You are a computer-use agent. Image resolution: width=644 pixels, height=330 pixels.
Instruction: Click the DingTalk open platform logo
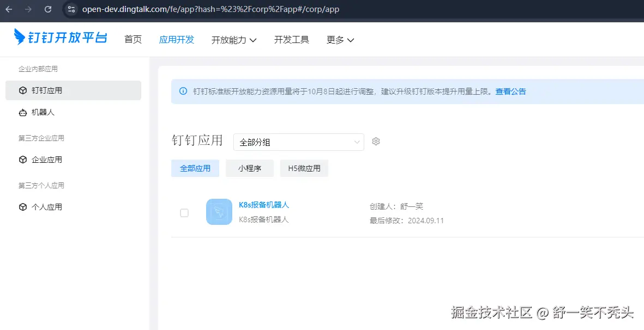pyautogui.click(x=61, y=38)
